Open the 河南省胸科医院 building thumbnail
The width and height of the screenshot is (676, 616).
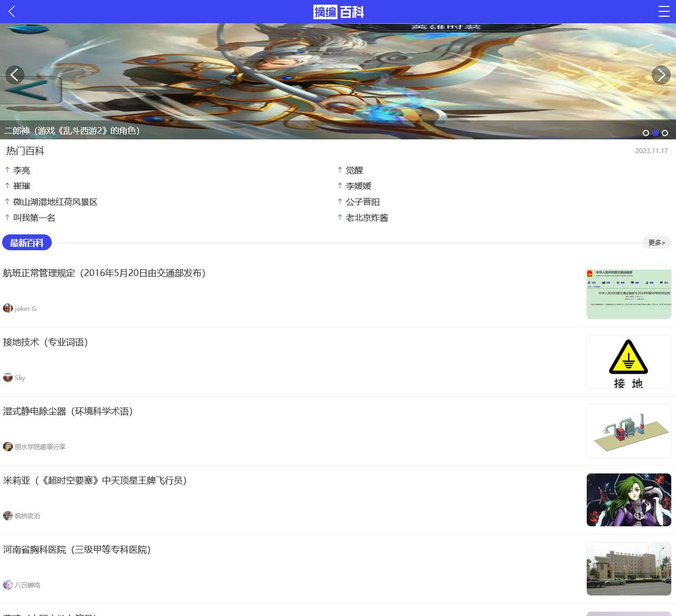pyautogui.click(x=629, y=569)
